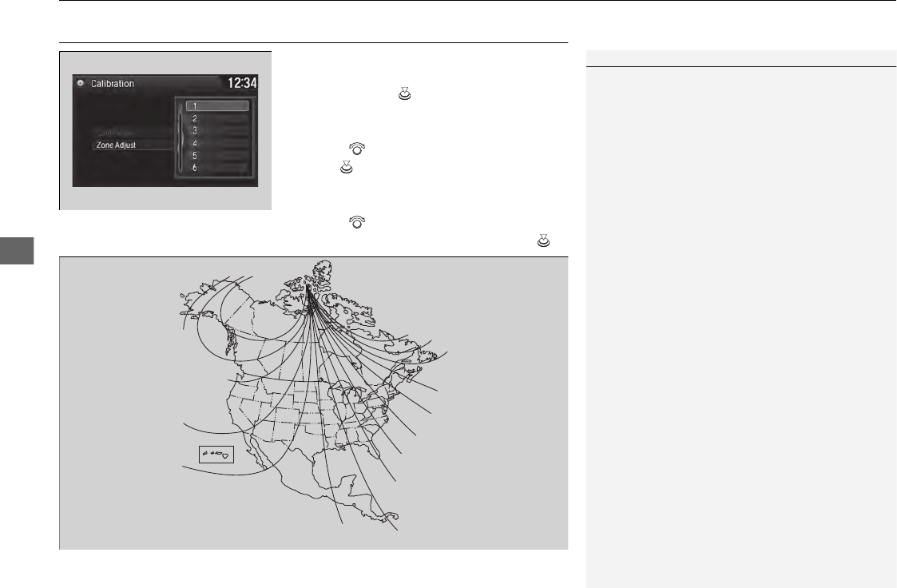This screenshot has height=588, width=897.
Task: Select zone 5 from the list
Action: 216,156
